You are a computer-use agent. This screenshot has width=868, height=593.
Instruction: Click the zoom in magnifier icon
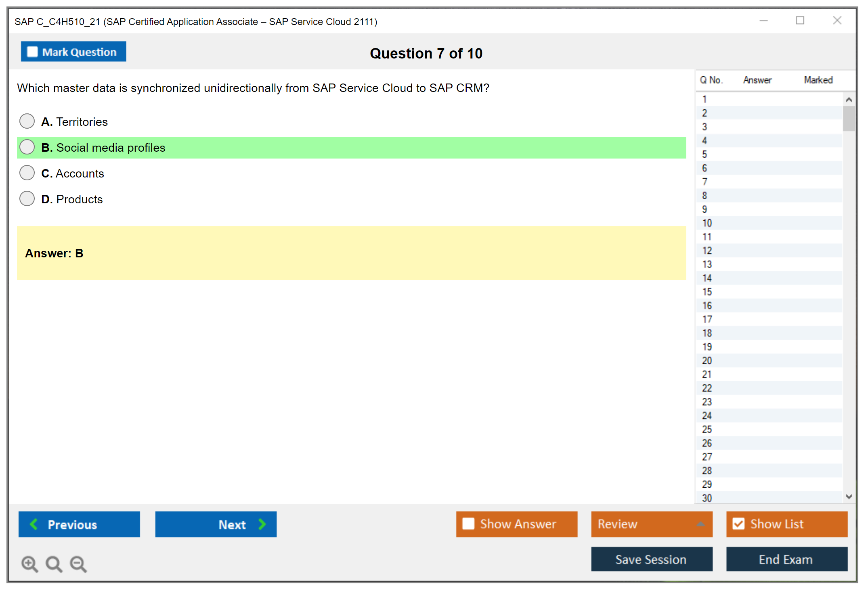tap(29, 564)
